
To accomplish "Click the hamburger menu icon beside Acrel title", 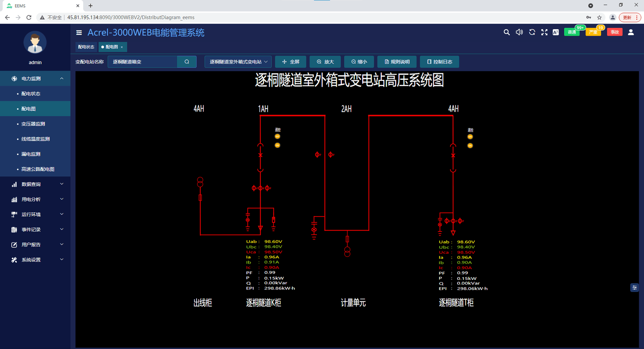I will click(x=79, y=33).
